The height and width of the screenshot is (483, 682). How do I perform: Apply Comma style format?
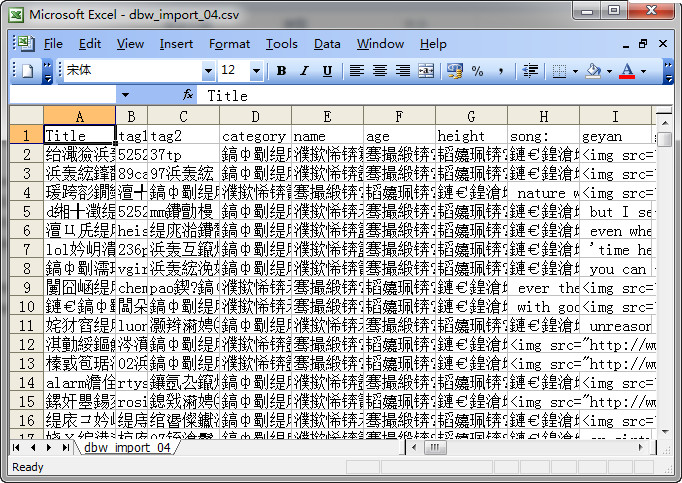501,70
